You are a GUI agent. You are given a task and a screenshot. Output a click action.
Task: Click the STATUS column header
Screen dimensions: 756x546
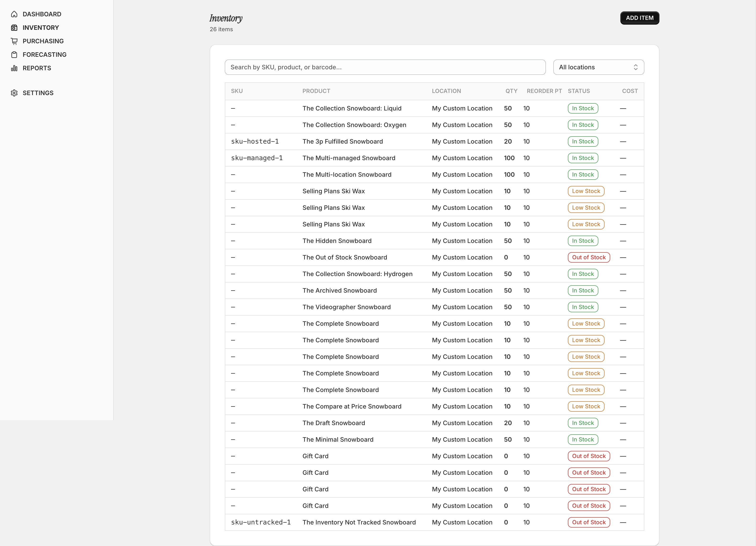pyautogui.click(x=579, y=91)
